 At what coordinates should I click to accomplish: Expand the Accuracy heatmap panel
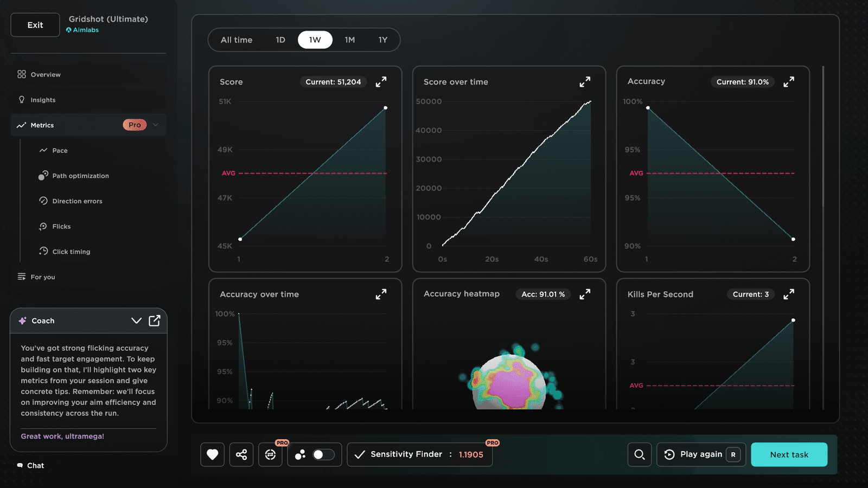tap(585, 294)
